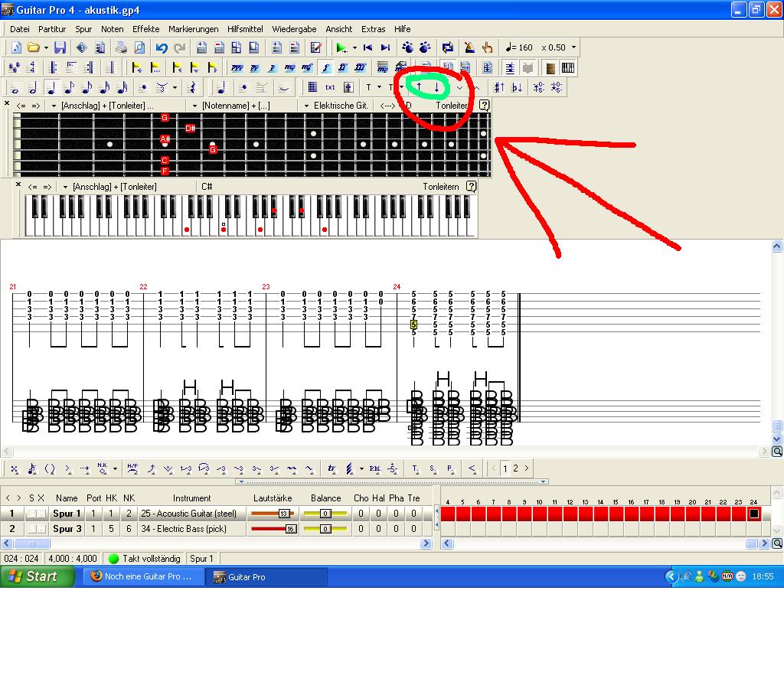
Task: Insert a rest
Action: click(191, 88)
